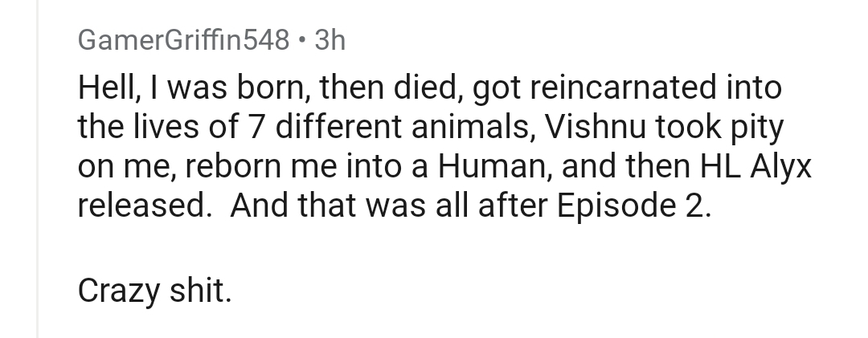Click the word born in the first line
The width and height of the screenshot is (868, 338).
(x=273, y=88)
